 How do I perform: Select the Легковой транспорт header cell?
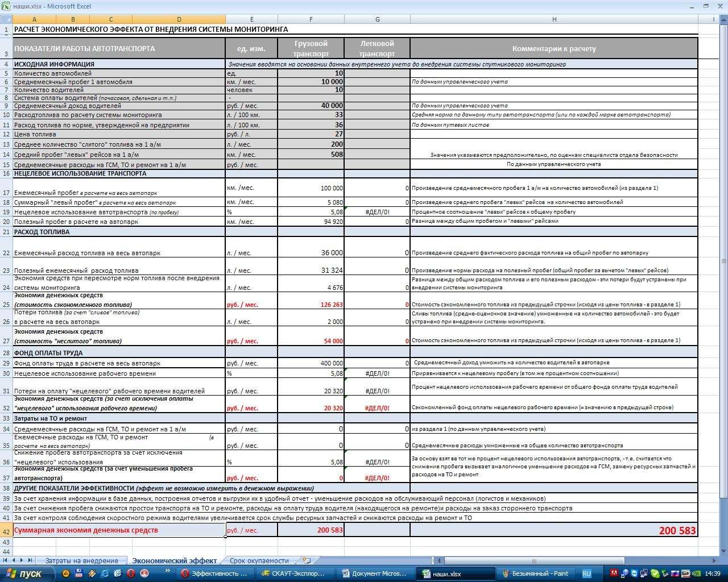tap(377, 48)
